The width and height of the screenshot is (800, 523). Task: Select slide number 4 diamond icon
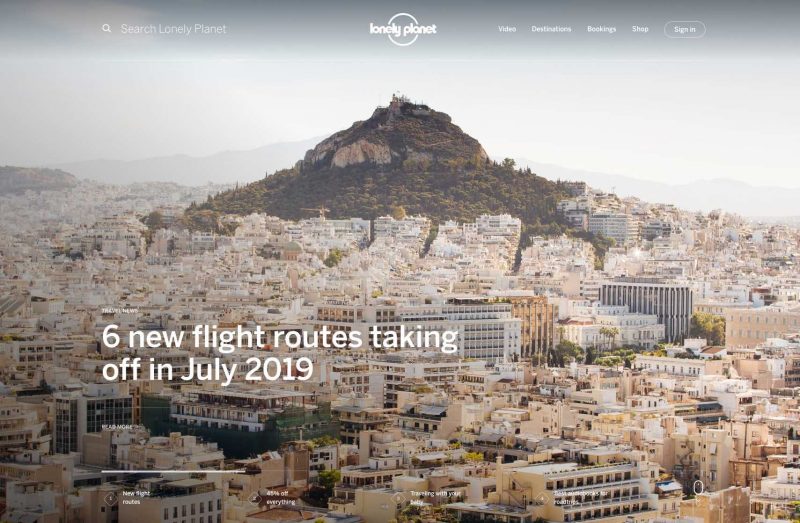[x=542, y=498]
